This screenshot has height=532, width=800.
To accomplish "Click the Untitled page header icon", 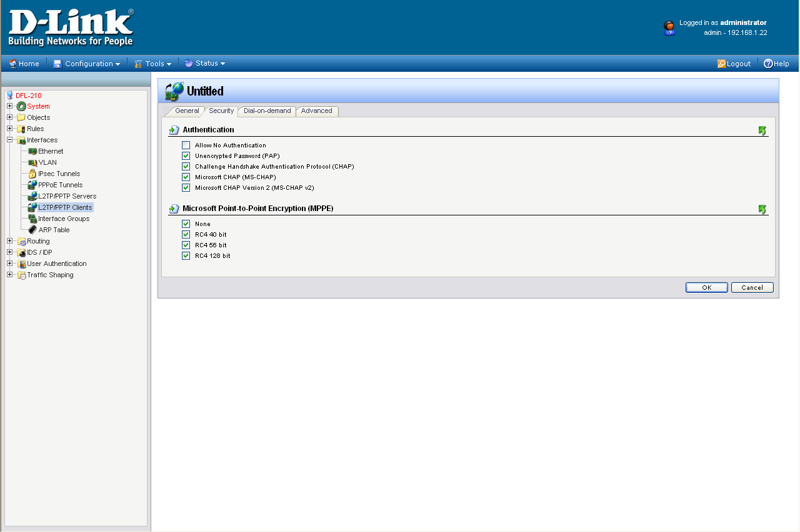I will pyautogui.click(x=174, y=91).
